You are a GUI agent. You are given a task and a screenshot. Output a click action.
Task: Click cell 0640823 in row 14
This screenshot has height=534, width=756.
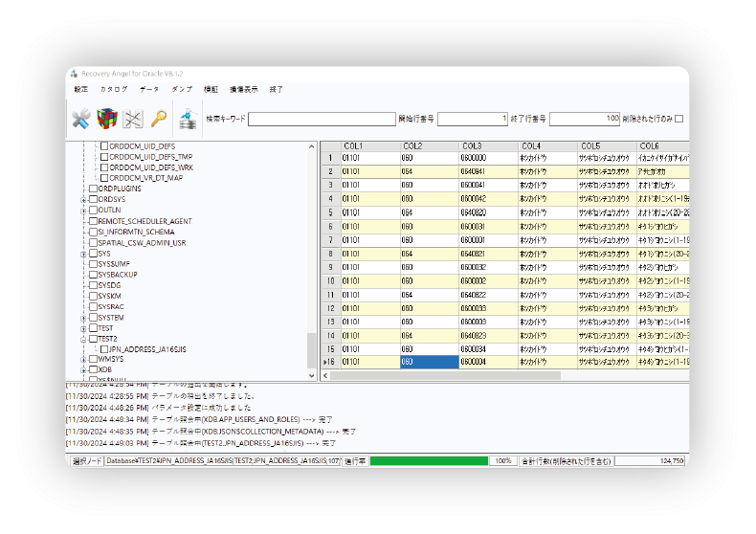tap(488, 336)
